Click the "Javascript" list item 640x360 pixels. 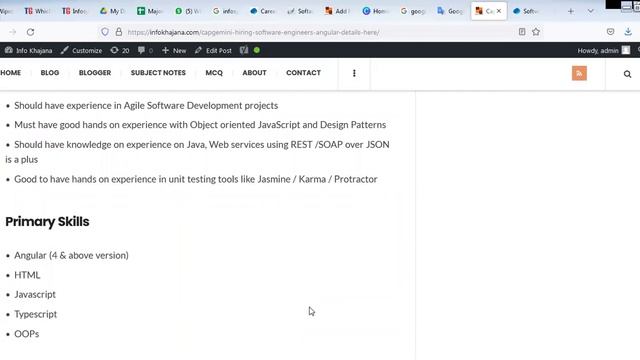tap(35, 295)
